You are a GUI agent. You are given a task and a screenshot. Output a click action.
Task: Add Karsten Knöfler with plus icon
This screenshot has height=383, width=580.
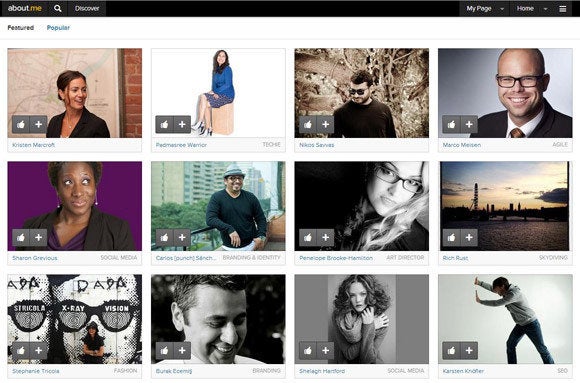[x=469, y=350]
